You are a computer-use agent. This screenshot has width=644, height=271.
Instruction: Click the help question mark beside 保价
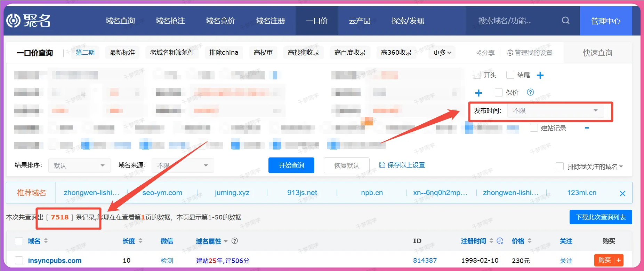pos(530,92)
